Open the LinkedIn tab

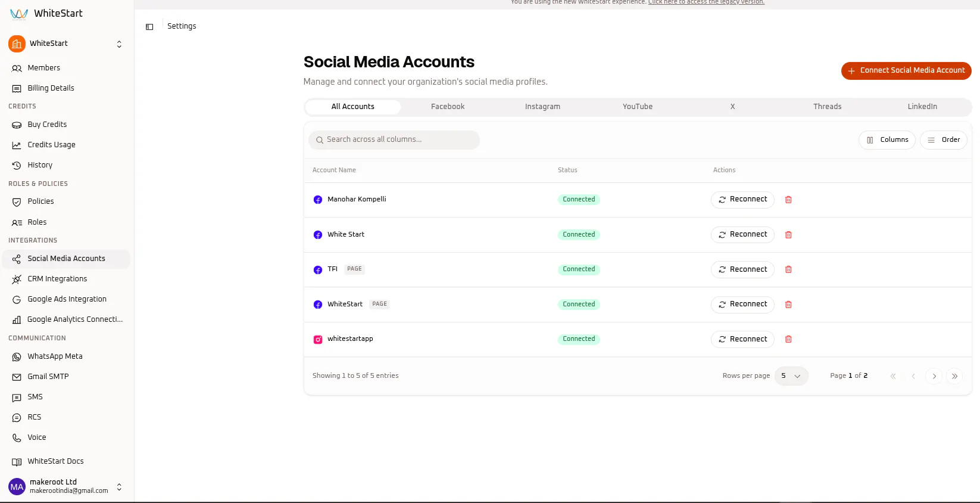click(922, 107)
